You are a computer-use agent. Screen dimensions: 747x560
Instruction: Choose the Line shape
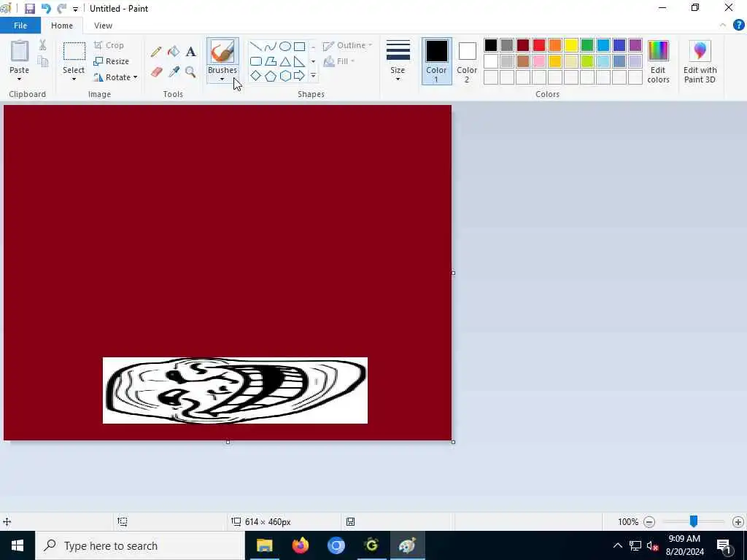tap(256, 47)
